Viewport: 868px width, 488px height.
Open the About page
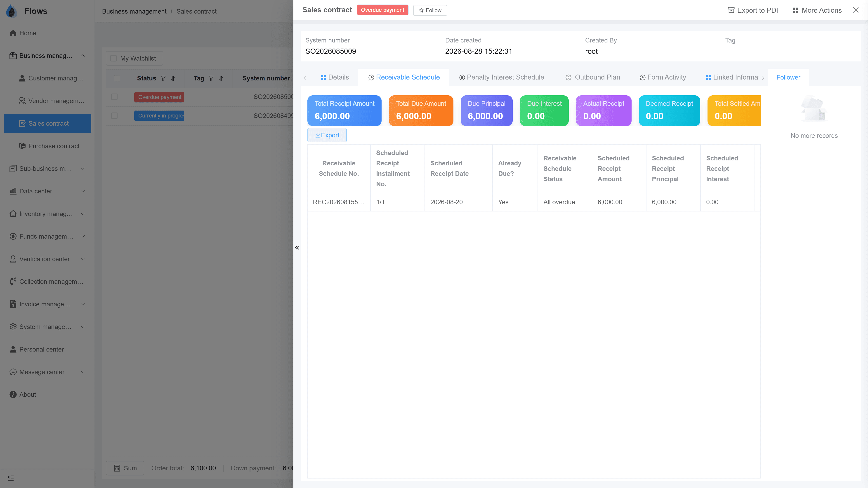click(x=47, y=394)
